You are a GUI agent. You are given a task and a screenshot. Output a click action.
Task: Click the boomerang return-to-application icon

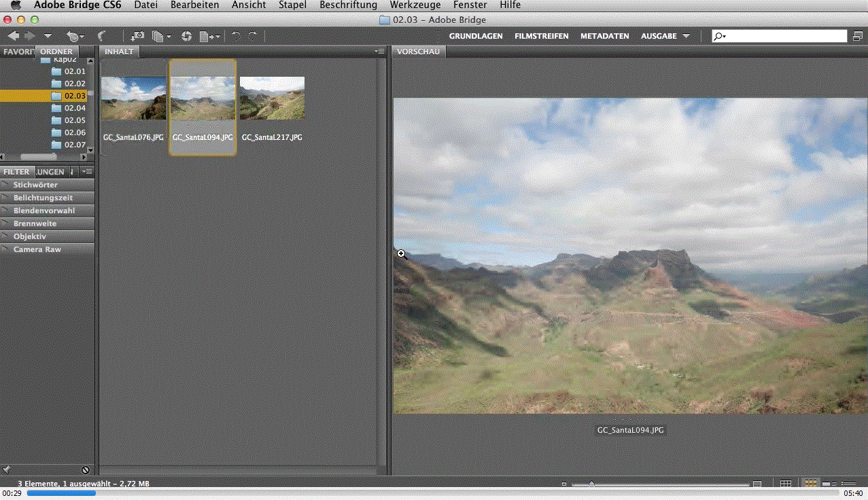tap(101, 36)
